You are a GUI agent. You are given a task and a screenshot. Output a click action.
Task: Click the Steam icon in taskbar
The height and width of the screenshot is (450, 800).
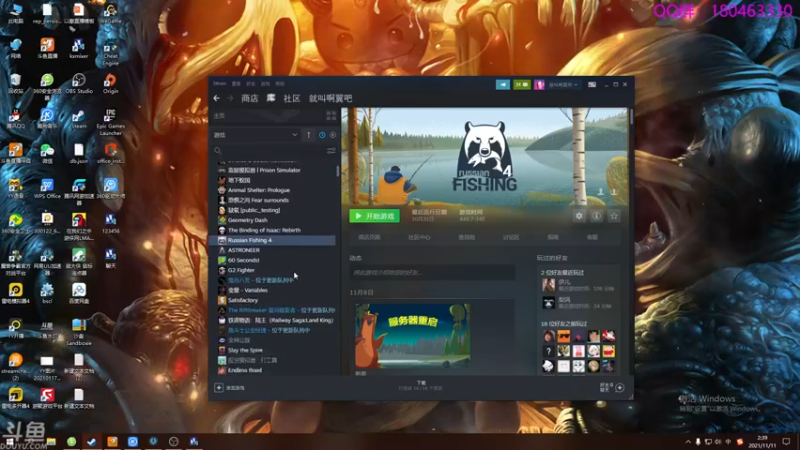[x=92, y=441]
